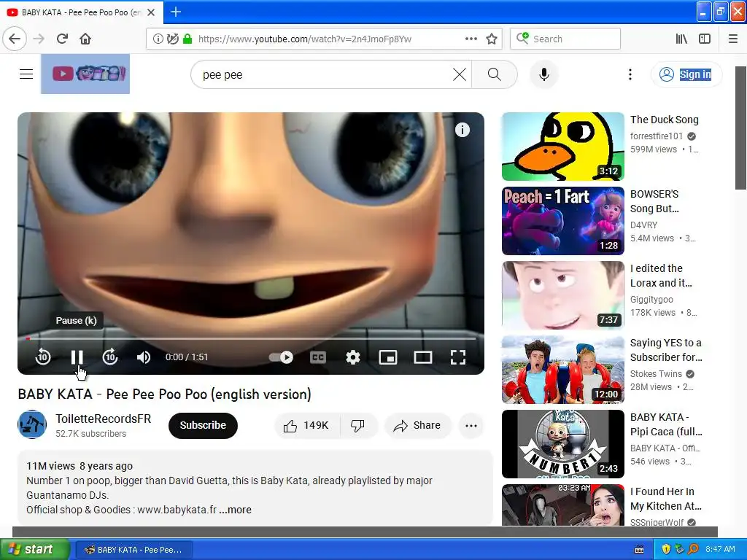Open Firefox library icon

click(x=682, y=39)
